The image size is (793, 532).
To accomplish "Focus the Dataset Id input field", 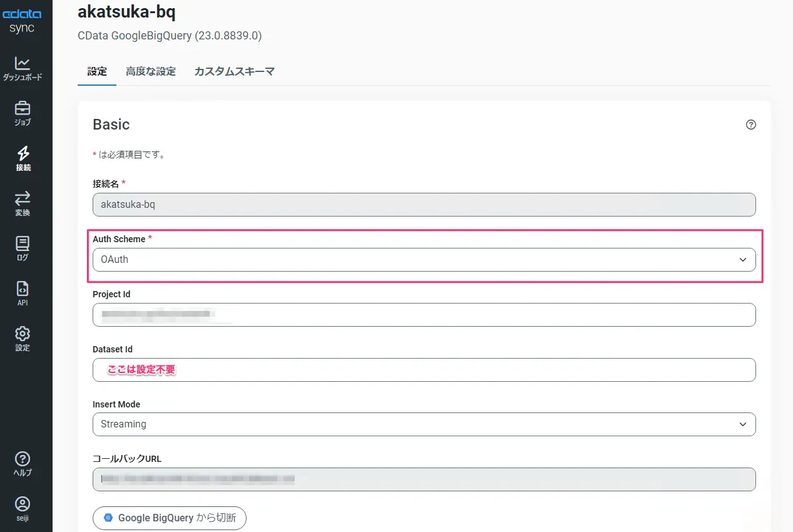I will [x=424, y=370].
